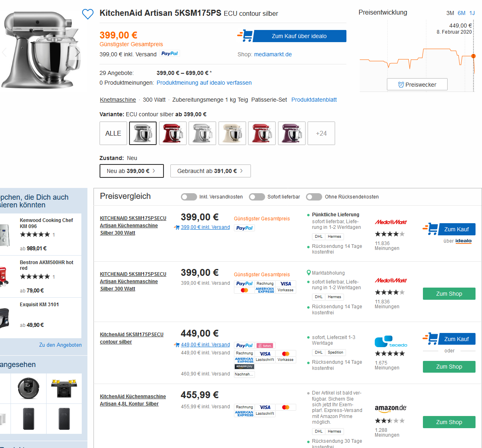Image resolution: width=482 pixels, height=448 pixels.
Task: Click the heart wishlist icon beside product title
Action: point(88,14)
